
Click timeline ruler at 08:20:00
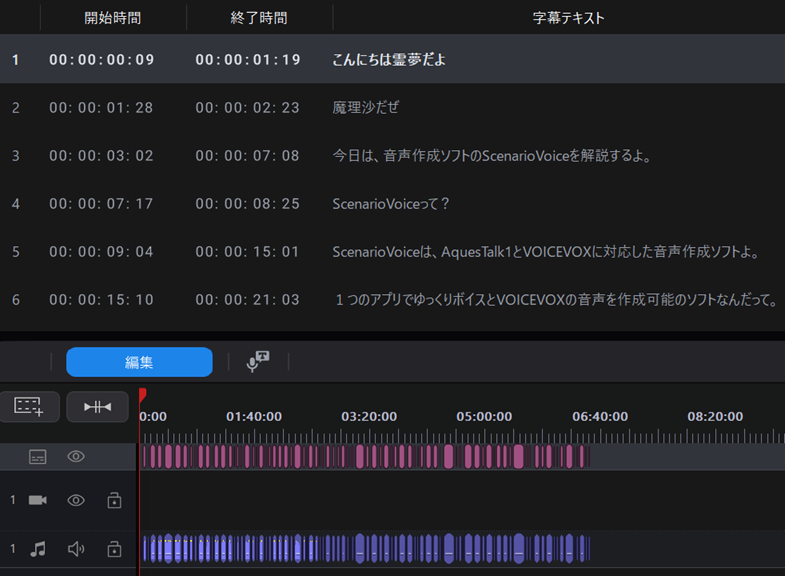point(715,416)
